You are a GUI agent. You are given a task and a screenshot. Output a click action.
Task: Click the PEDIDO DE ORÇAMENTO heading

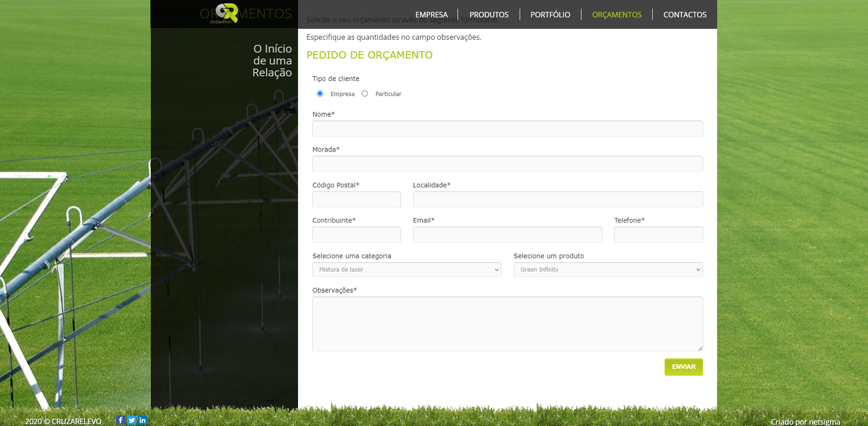tap(369, 55)
